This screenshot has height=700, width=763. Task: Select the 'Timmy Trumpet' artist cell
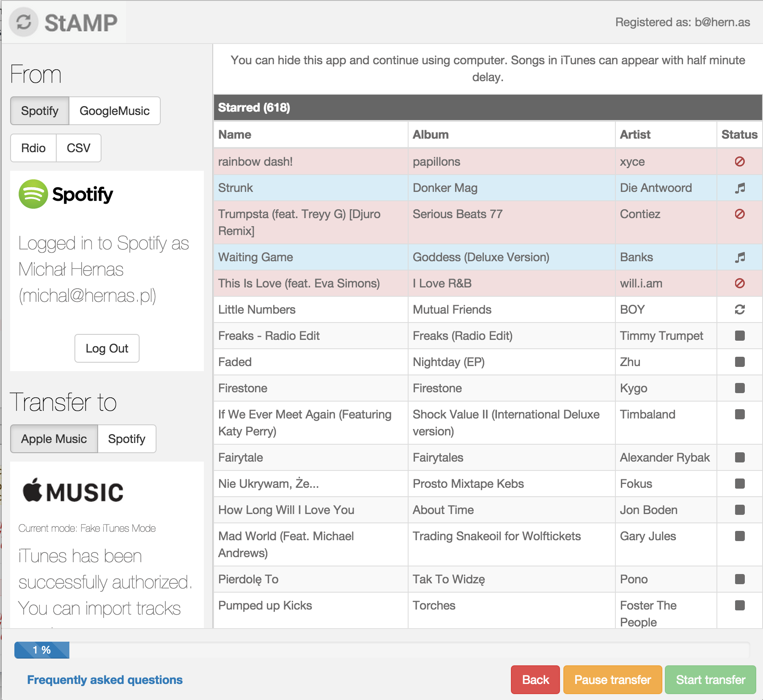[666, 336]
